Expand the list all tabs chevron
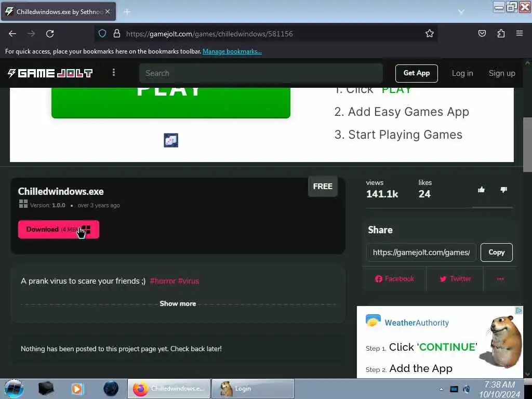This screenshot has height=399, width=532. click(461, 11)
